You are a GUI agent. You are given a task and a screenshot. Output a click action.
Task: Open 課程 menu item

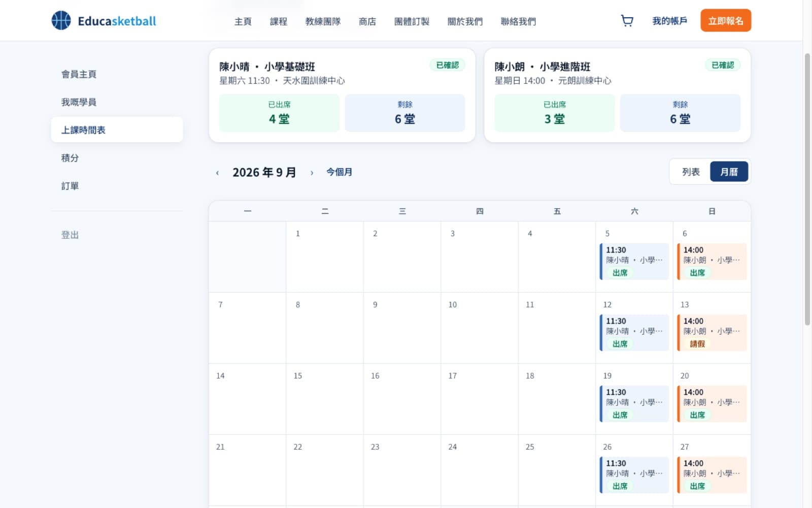pyautogui.click(x=279, y=21)
